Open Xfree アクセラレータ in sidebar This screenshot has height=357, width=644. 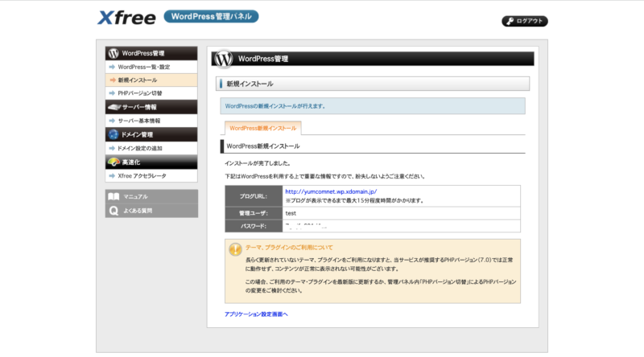(151, 175)
